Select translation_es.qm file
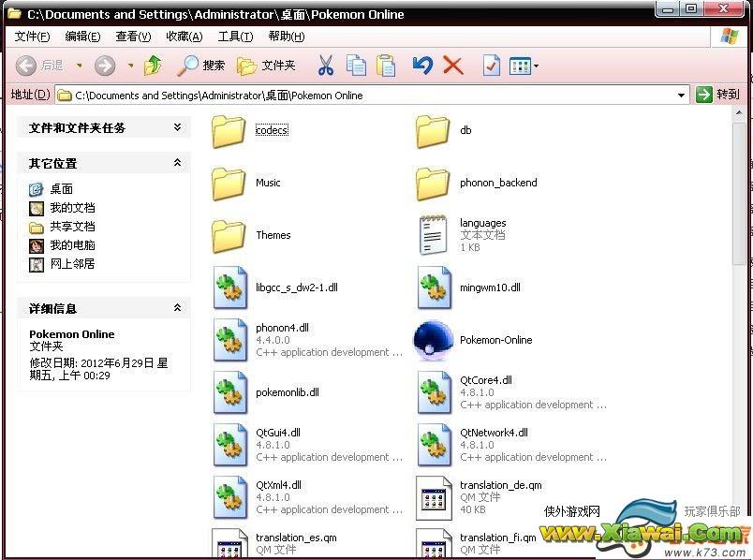 coord(274,544)
